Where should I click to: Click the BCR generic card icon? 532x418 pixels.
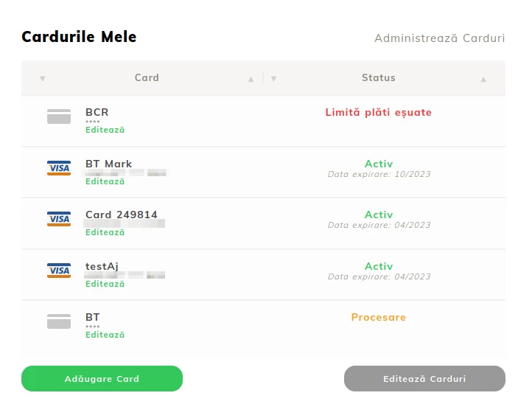59,116
